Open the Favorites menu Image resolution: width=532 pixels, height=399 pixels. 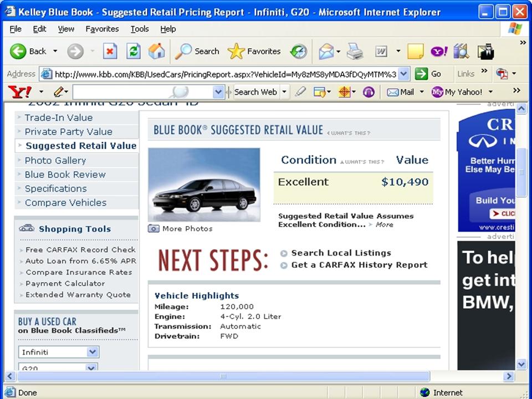coord(102,29)
